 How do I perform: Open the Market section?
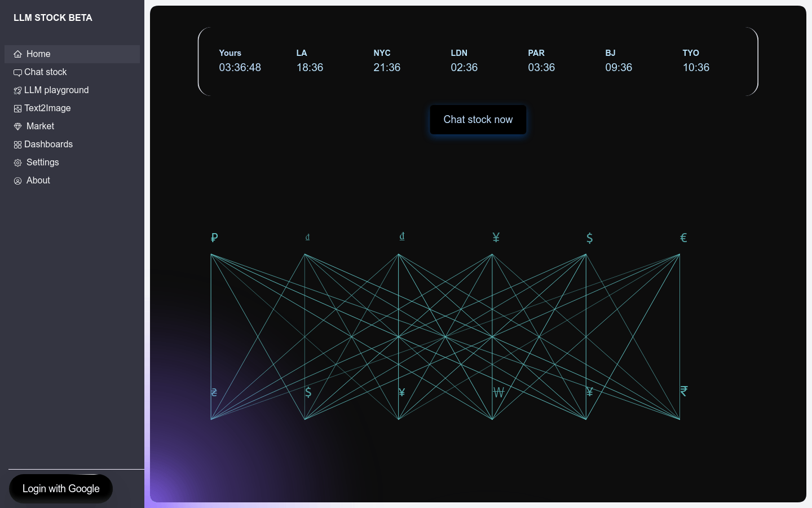(x=72, y=126)
